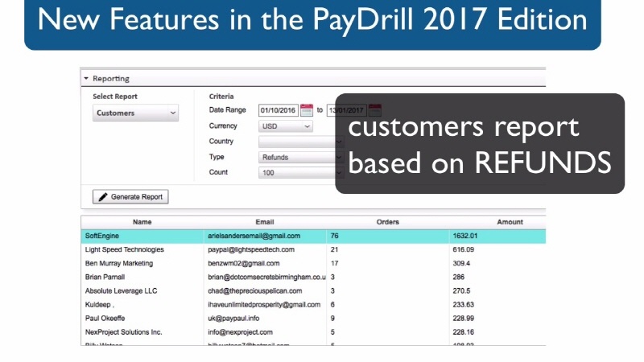The height and width of the screenshot is (362, 644).
Task: Click the end date field
Action: [346, 110]
